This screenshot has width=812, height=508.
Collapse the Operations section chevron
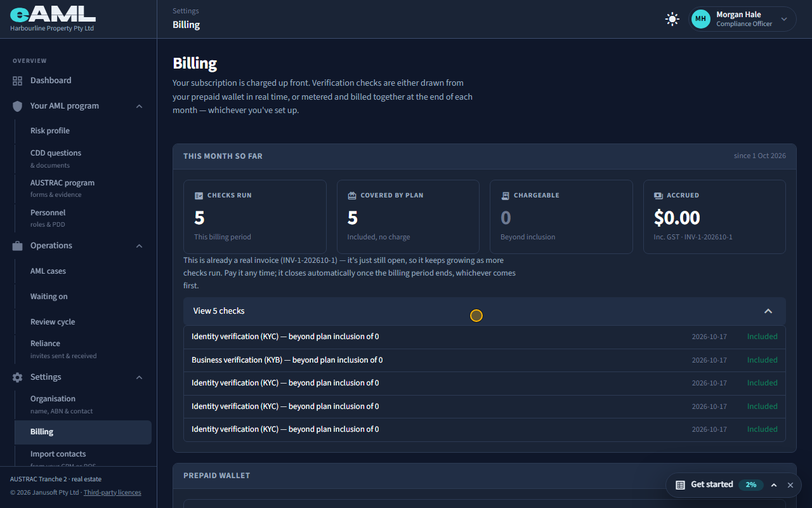(139, 246)
